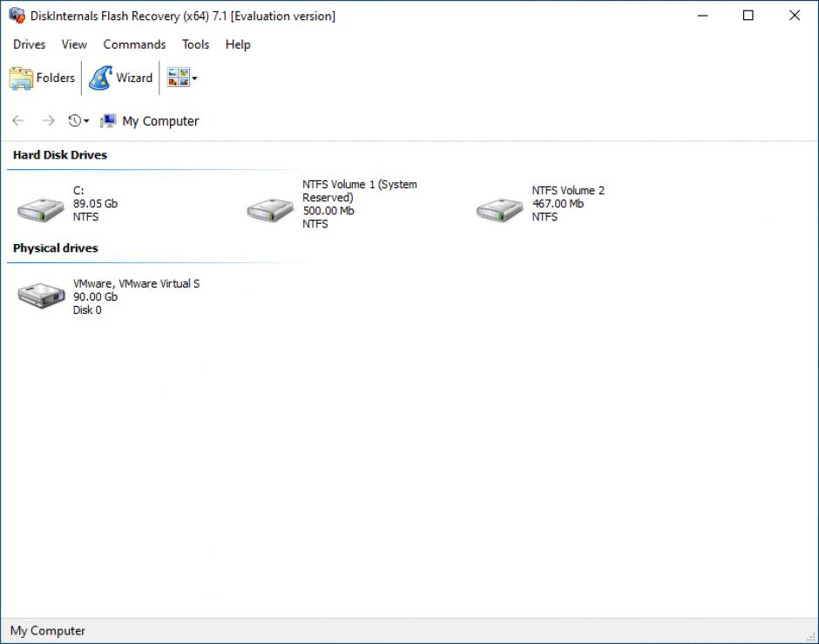Image resolution: width=819 pixels, height=644 pixels.
Task: Open the Help menu
Action: [238, 44]
